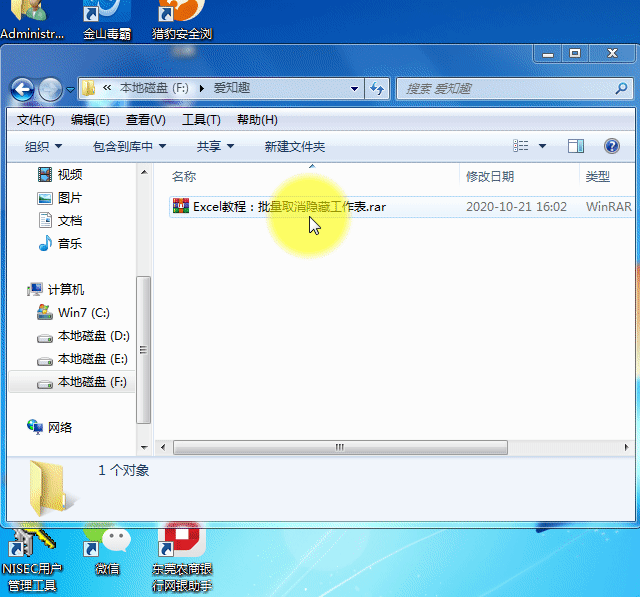Open 金山毒霸 desktop shortcut
This screenshot has width=640, height=597.
tap(107, 20)
